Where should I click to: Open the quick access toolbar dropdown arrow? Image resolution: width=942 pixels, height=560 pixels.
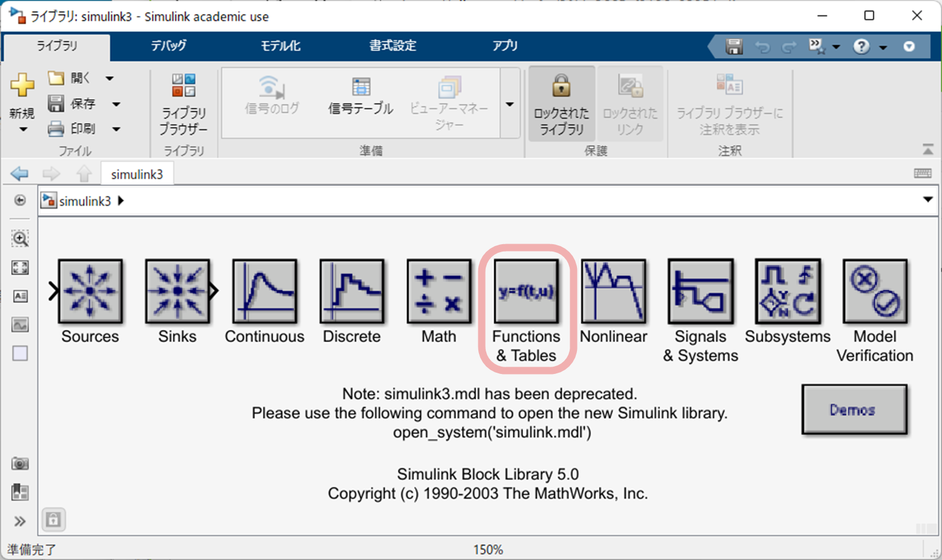click(x=836, y=47)
